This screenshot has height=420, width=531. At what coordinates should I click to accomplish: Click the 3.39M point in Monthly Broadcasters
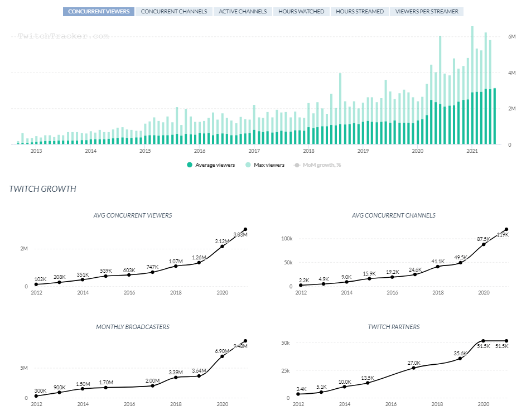(176, 377)
